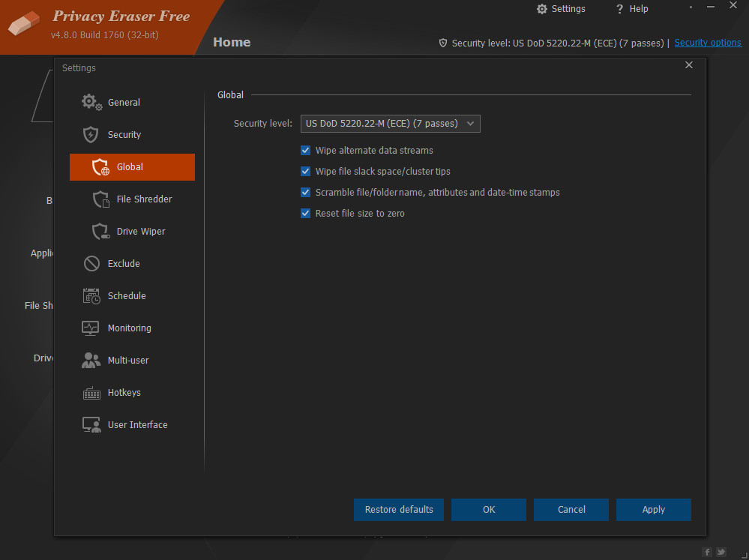The width and height of the screenshot is (749, 560).
Task: Toggle Wipe file slack space/cluster tips
Action: tap(305, 172)
